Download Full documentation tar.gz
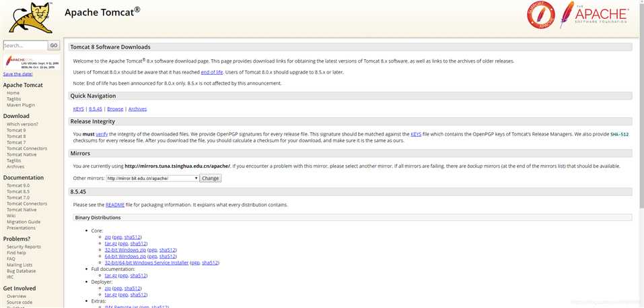644x308 pixels. click(x=111, y=276)
